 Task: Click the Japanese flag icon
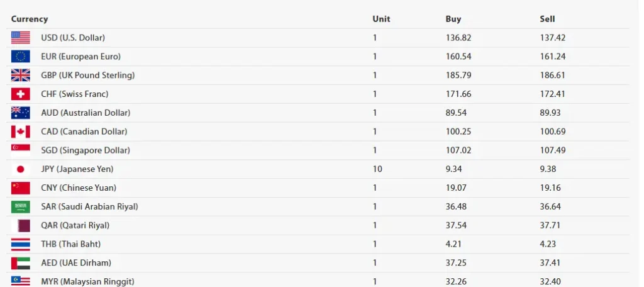20,169
